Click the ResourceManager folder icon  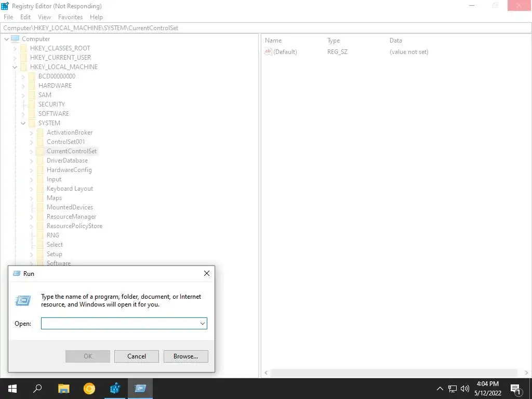40,217
